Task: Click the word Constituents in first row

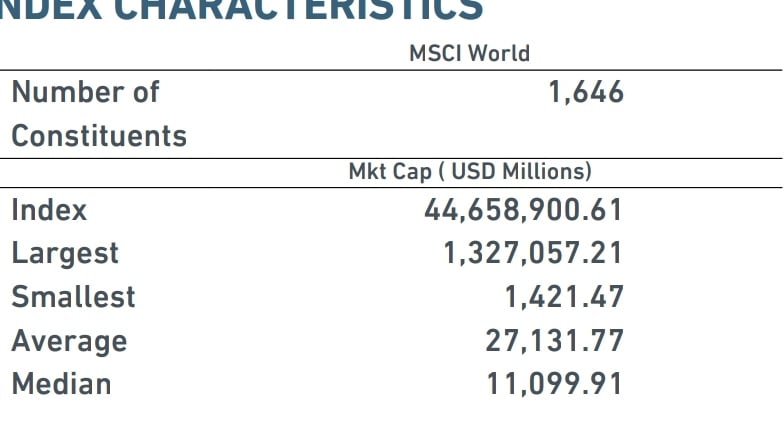Action: tap(99, 136)
